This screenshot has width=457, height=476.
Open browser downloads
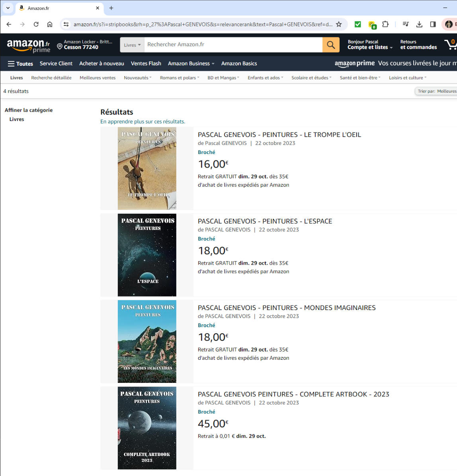pos(419,24)
